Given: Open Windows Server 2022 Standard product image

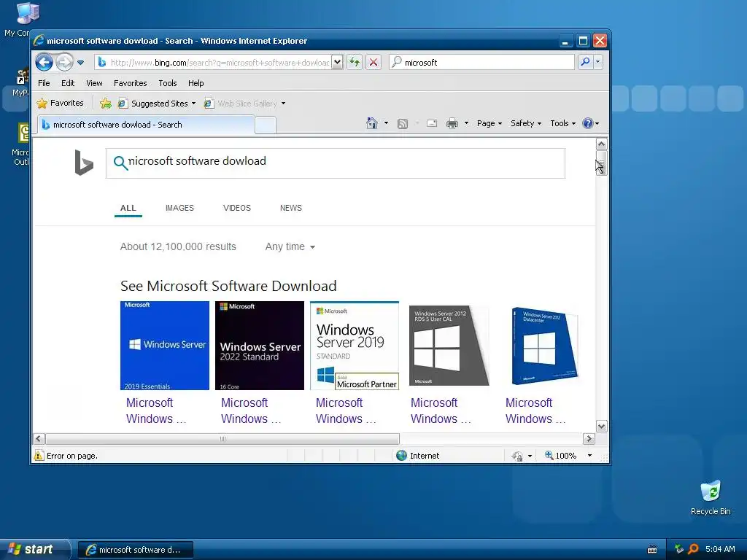Looking at the screenshot, I should point(260,345).
